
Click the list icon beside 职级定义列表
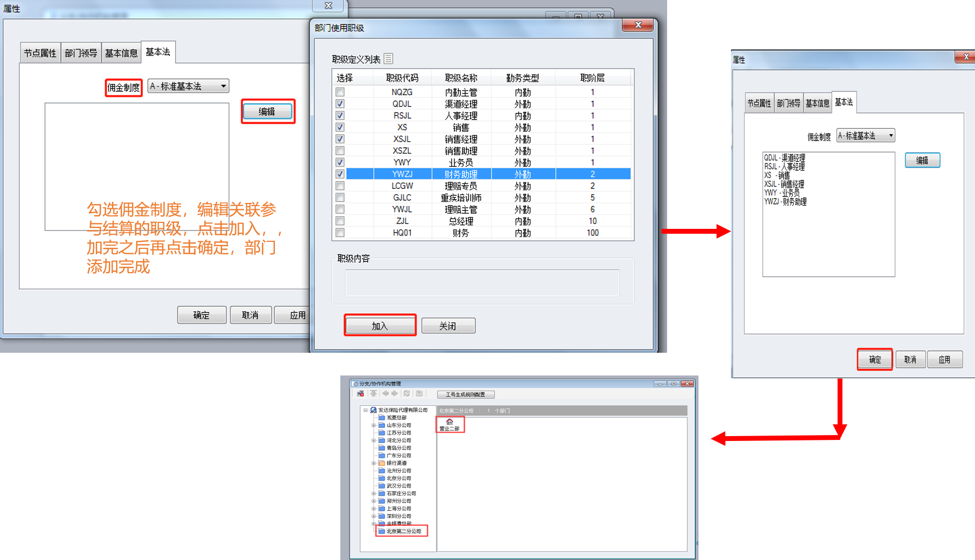click(x=388, y=58)
